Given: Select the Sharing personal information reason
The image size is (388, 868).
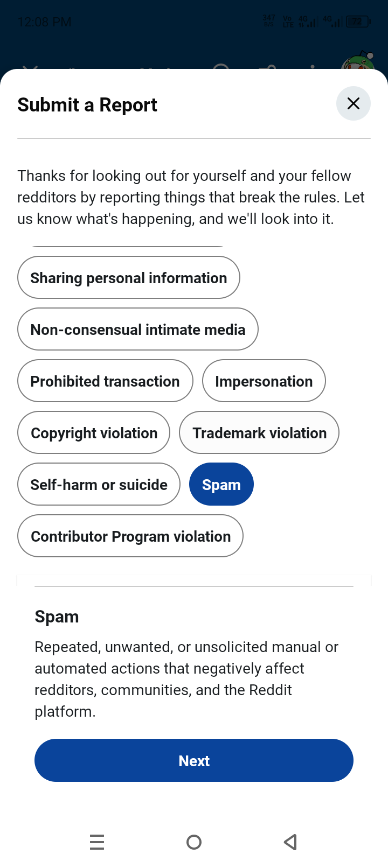Looking at the screenshot, I should pos(129,278).
